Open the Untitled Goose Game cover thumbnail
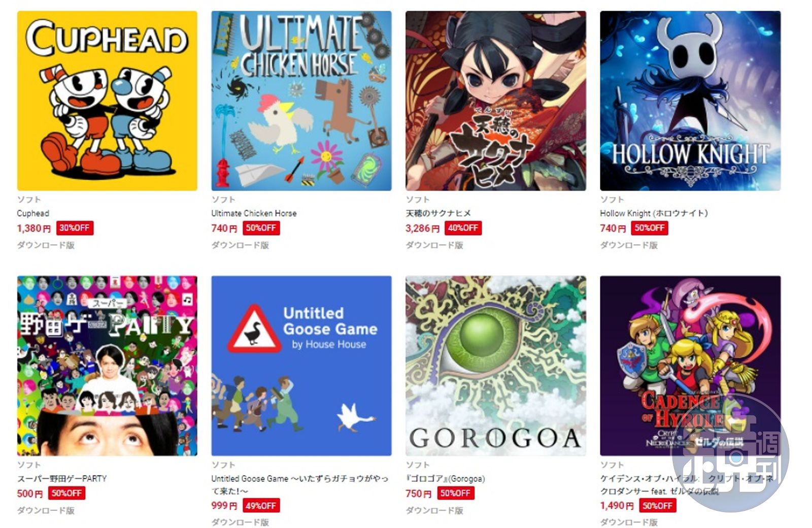 pyautogui.click(x=301, y=366)
